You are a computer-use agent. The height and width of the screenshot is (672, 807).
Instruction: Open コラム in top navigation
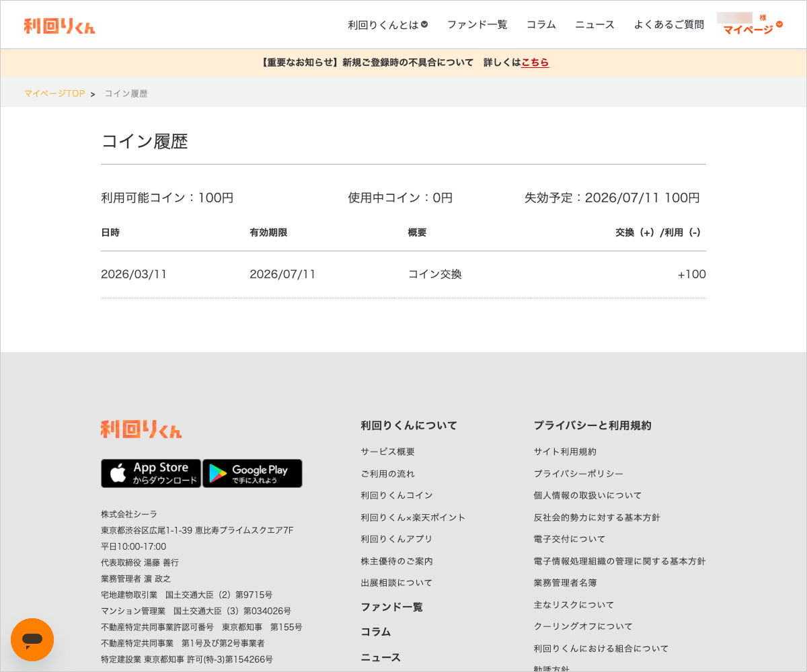tap(541, 25)
